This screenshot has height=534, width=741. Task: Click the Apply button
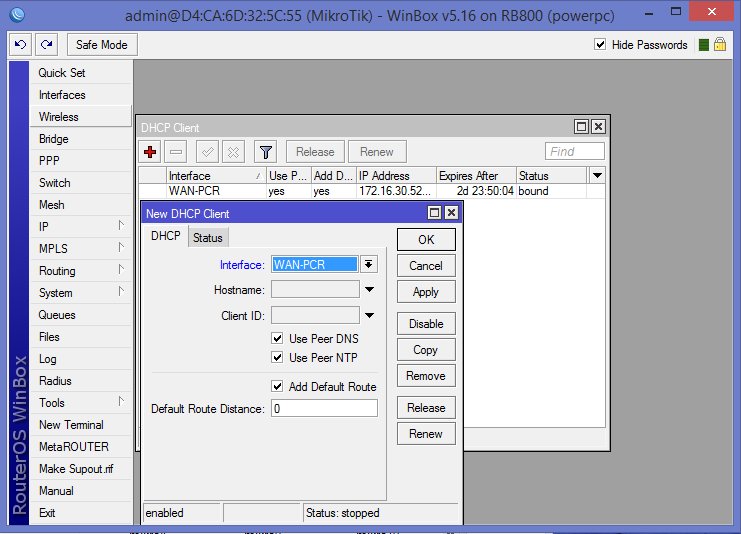point(426,292)
